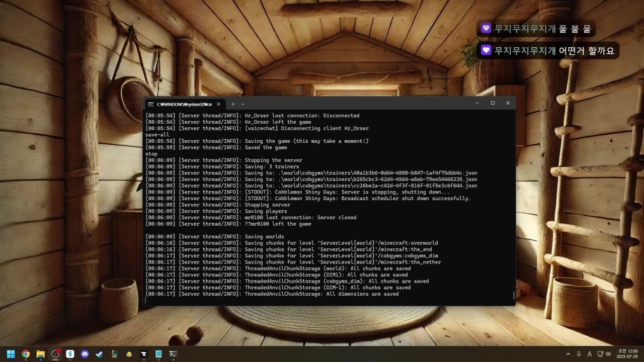Click the 'save-all' command line

click(157, 135)
